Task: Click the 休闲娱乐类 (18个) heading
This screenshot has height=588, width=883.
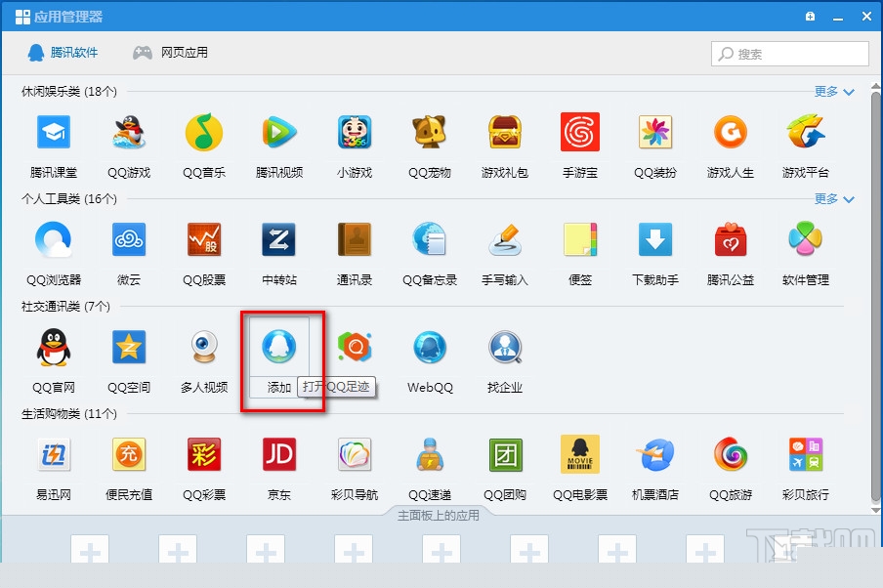Action: pyautogui.click(x=69, y=91)
